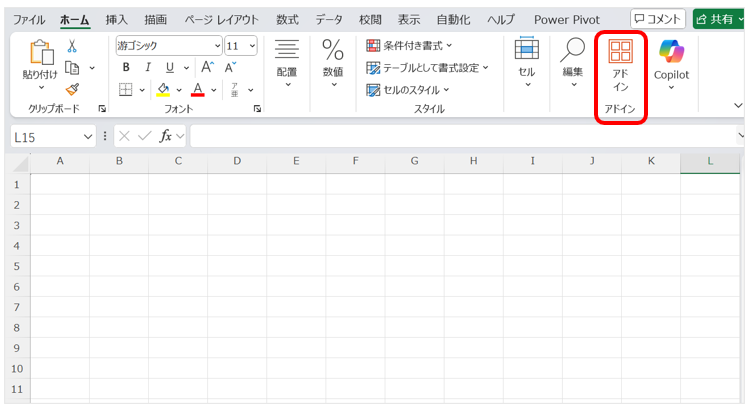Switch to the Power Pivot tab
751x414 pixels.
[567, 20]
